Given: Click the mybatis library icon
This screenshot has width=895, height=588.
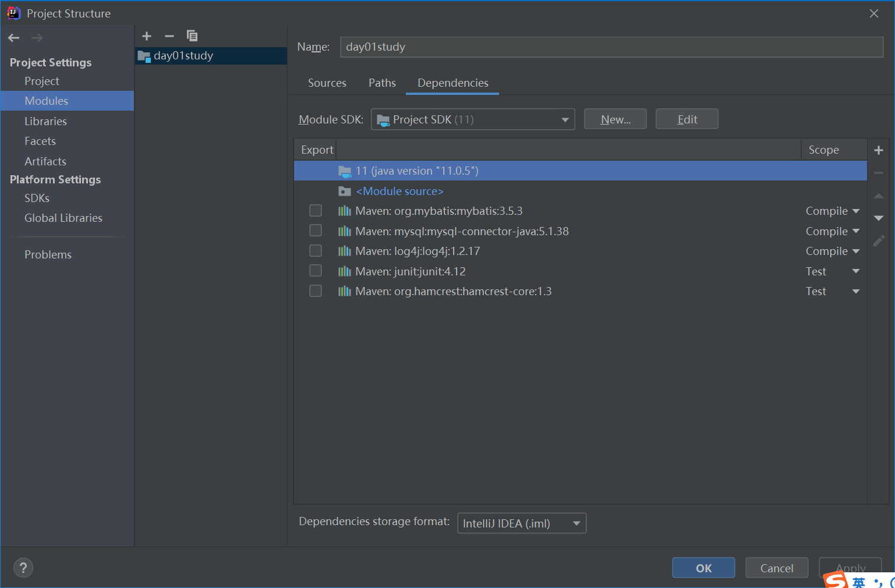Looking at the screenshot, I should tap(345, 211).
